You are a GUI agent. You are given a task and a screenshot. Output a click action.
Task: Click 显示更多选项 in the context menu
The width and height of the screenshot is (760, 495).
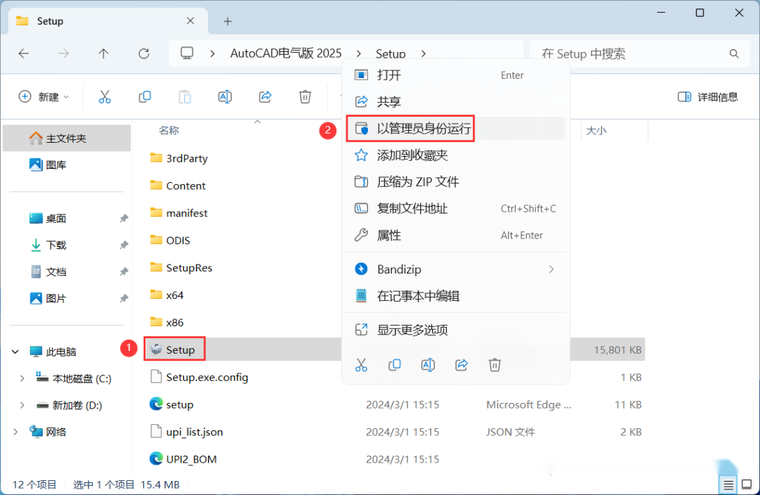tap(412, 330)
